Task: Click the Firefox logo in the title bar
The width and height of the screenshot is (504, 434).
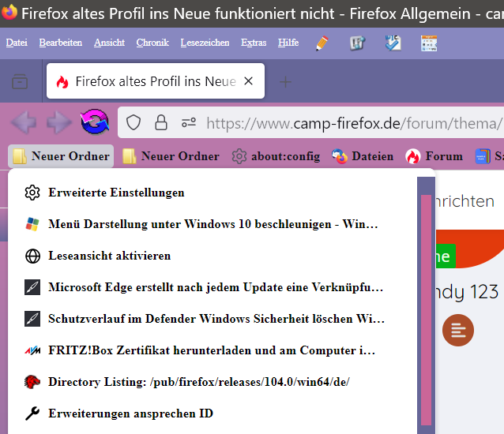Action: [x=9, y=12]
